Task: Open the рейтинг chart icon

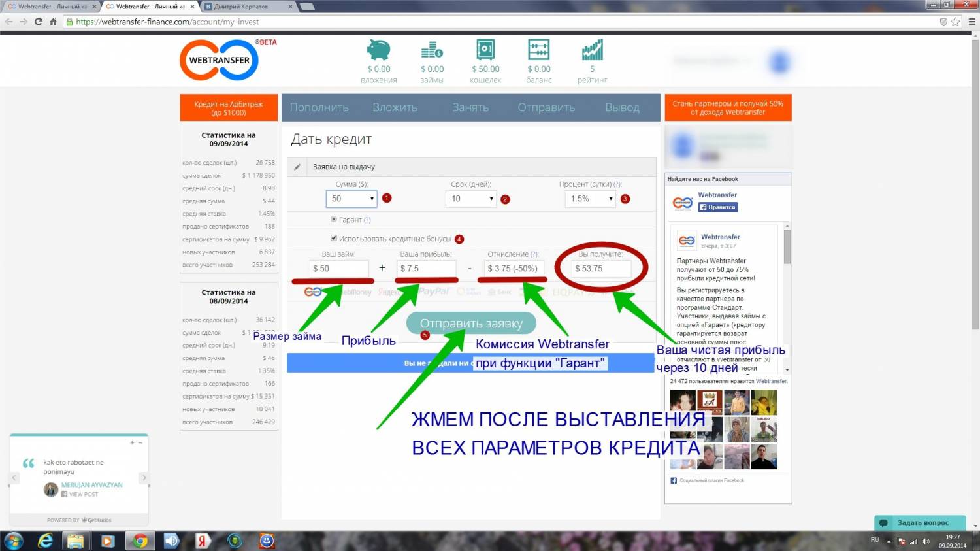Action: [x=593, y=50]
